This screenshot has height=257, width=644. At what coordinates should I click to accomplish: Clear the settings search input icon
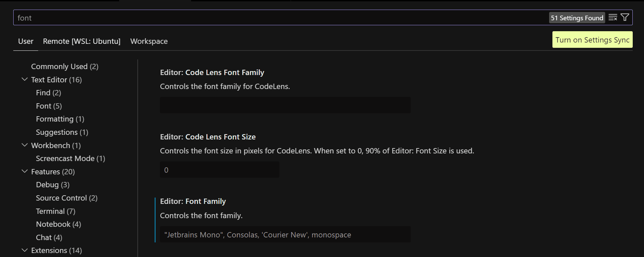click(613, 18)
